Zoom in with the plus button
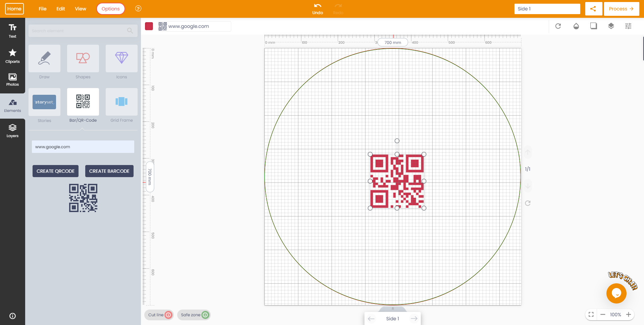This screenshot has height=325, width=644. [x=629, y=315]
